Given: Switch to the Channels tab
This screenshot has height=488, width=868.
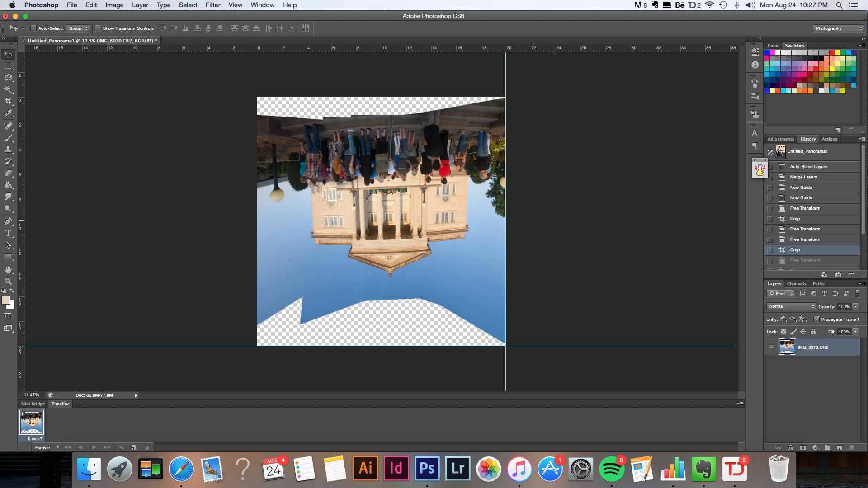Looking at the screenshot, I should tap(796, 284).
